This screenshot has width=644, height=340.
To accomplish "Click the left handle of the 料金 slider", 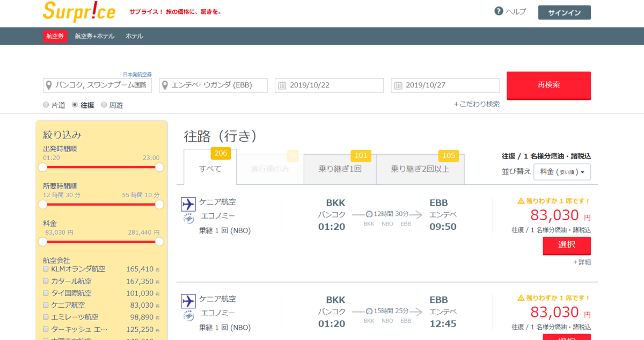I will click(x=43, y=242).
